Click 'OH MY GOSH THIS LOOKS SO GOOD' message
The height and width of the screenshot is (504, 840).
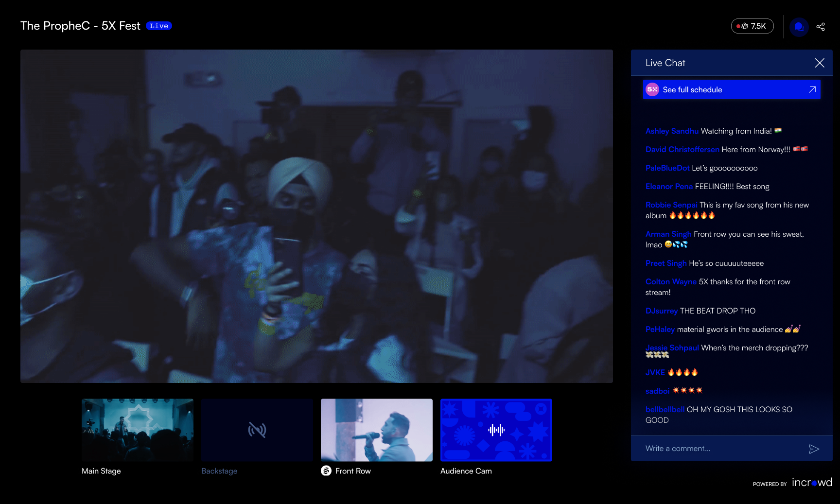[719, 415]
